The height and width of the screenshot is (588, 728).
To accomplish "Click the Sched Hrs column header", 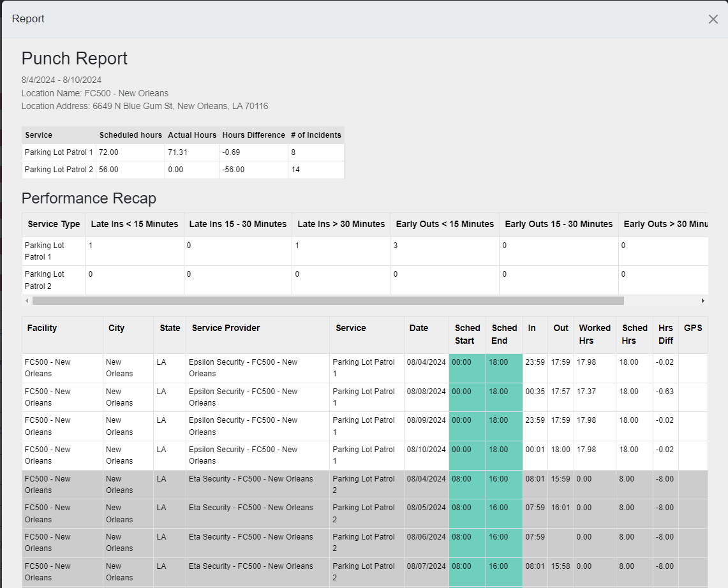I will pos(635,334).
